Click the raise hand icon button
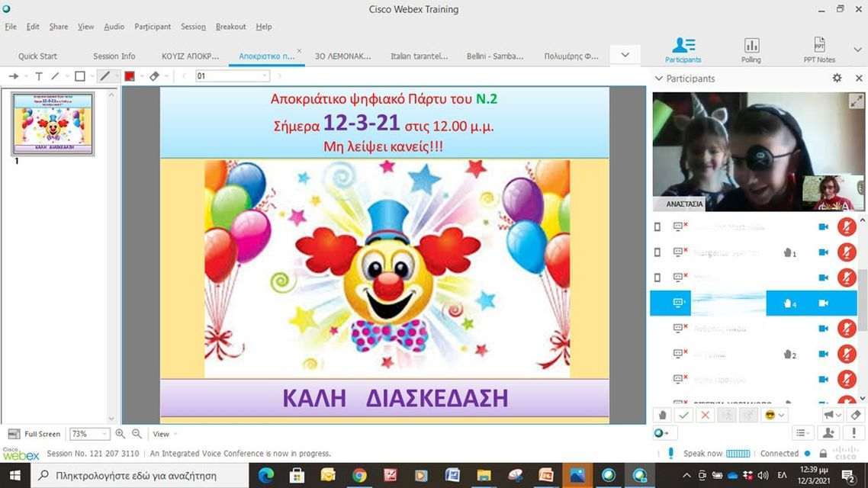868x488 pixels. point(663,415)
